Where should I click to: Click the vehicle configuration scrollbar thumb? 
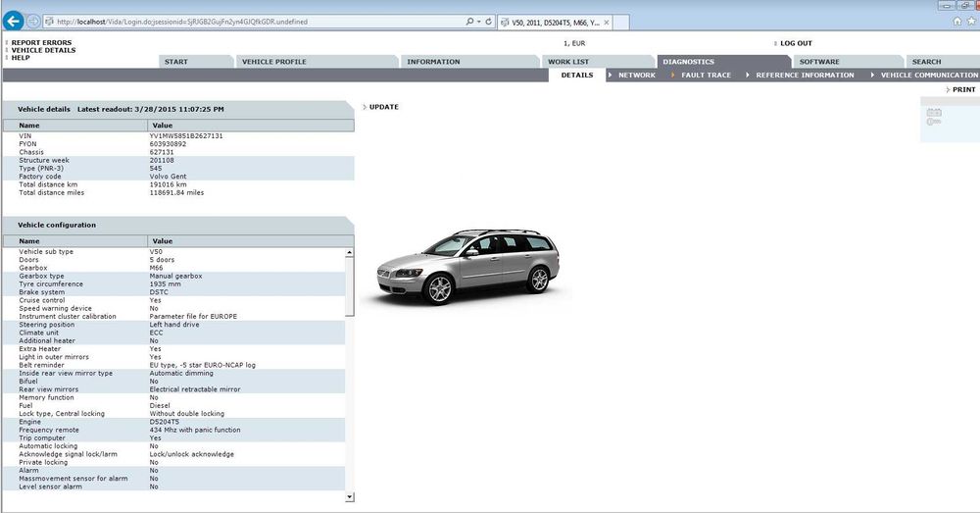point(350,286)
